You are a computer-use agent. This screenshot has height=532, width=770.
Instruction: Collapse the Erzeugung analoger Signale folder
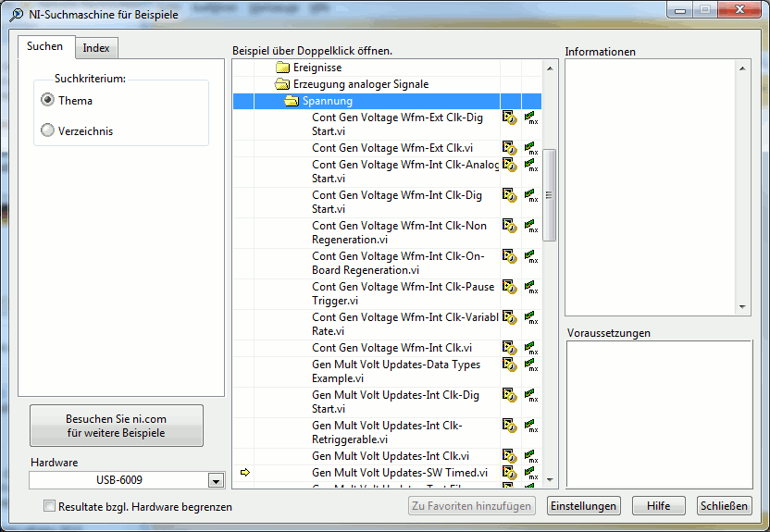point(282,84)
